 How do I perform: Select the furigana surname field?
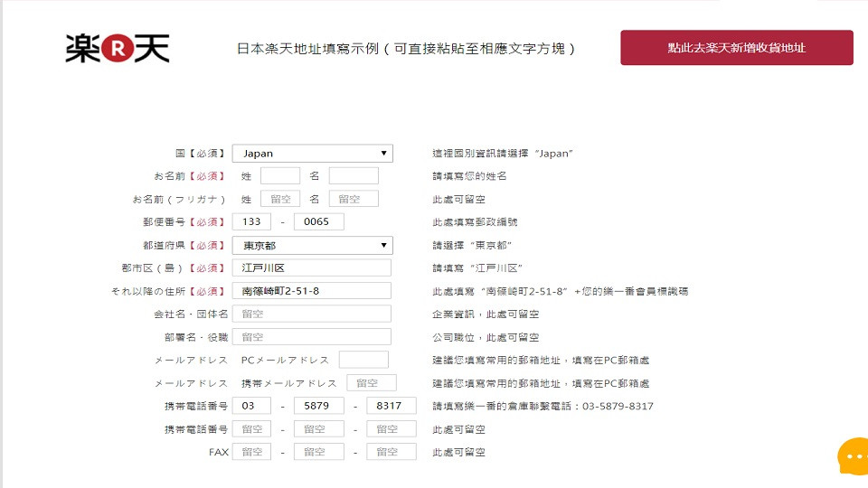click(279, 199)
